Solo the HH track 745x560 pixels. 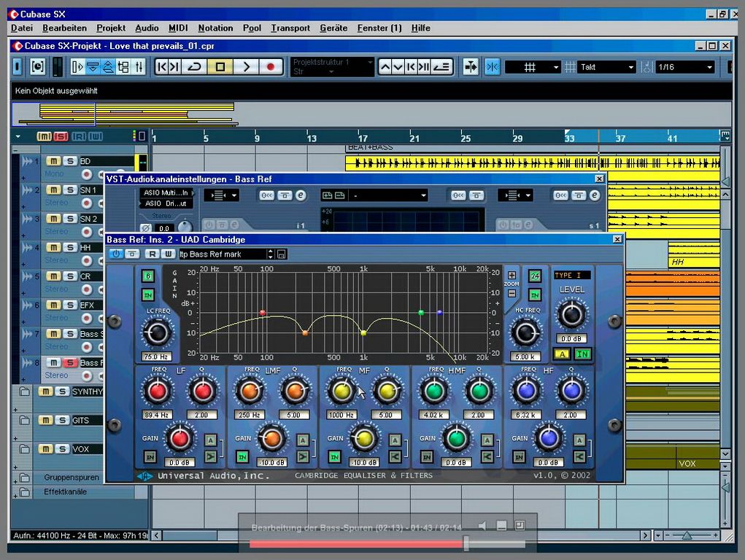pyautogui.click(x=70, y=247)
